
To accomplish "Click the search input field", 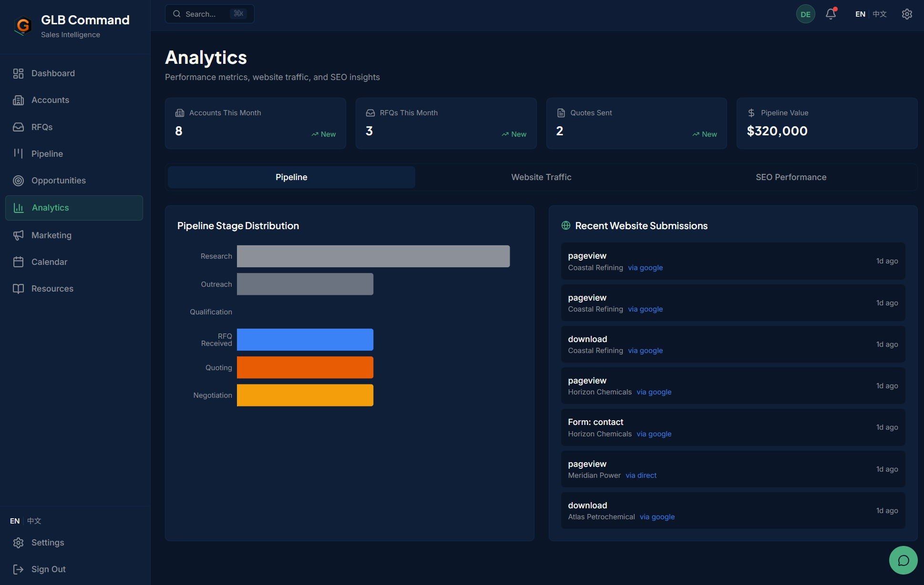I will click(x=209, y=14).
